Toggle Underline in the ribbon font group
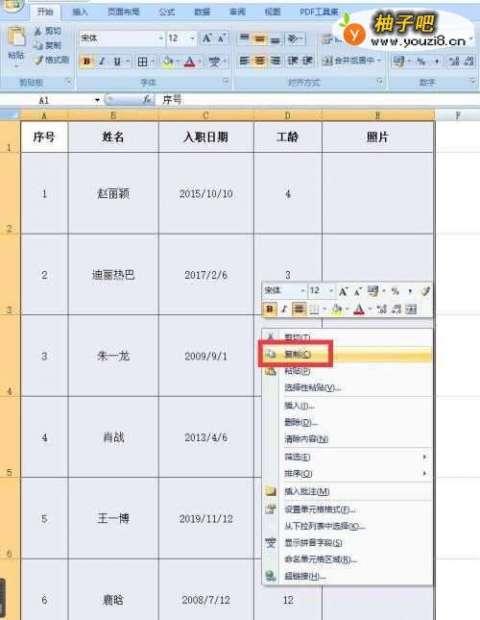The width and height of the screenshot is (480, 620). click(x=117, y=61)
